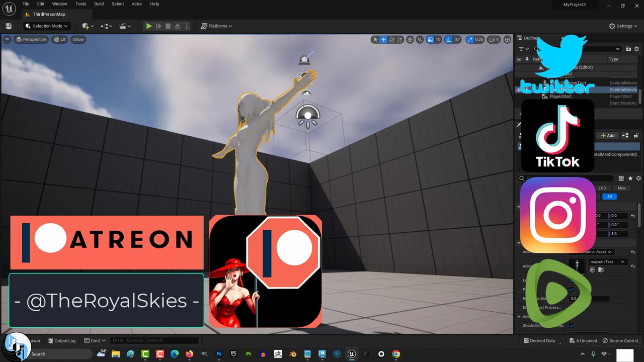Open Outliner filter dropdown
644x362 pixels.
pos(523,49)
